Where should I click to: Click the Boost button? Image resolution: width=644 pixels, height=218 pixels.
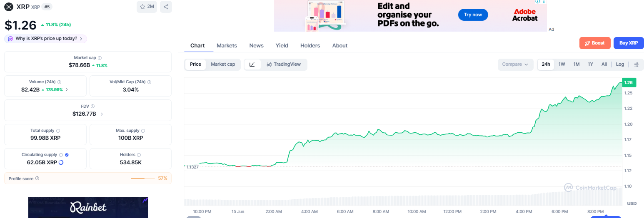(x=595, y=43)
